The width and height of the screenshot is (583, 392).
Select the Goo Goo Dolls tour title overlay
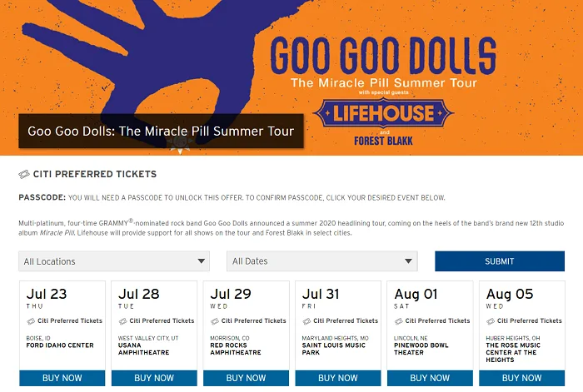[x=161, y=131]
